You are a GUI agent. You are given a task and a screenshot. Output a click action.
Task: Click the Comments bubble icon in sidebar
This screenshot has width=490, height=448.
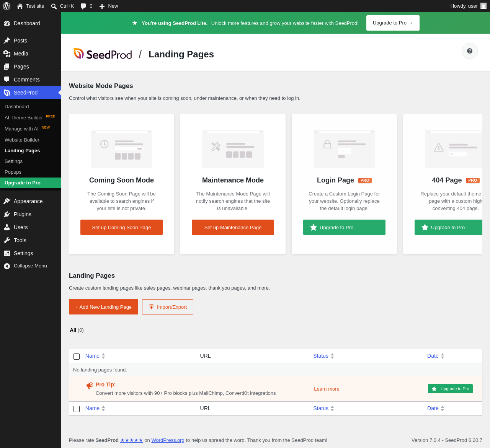pos(7,80)
